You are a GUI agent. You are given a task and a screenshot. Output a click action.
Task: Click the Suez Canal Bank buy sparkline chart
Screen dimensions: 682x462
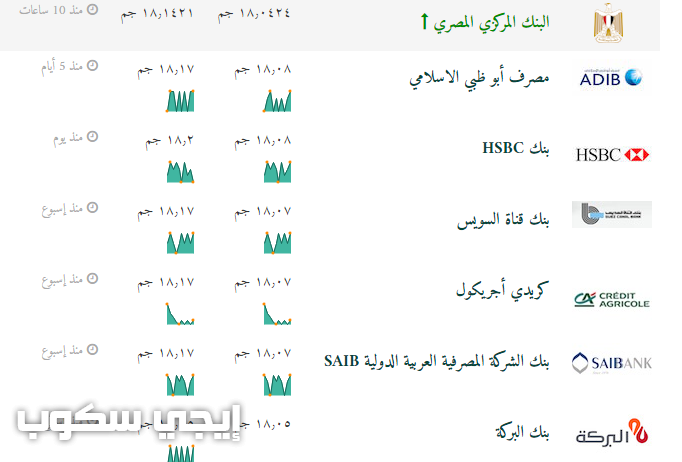point(277,243)
